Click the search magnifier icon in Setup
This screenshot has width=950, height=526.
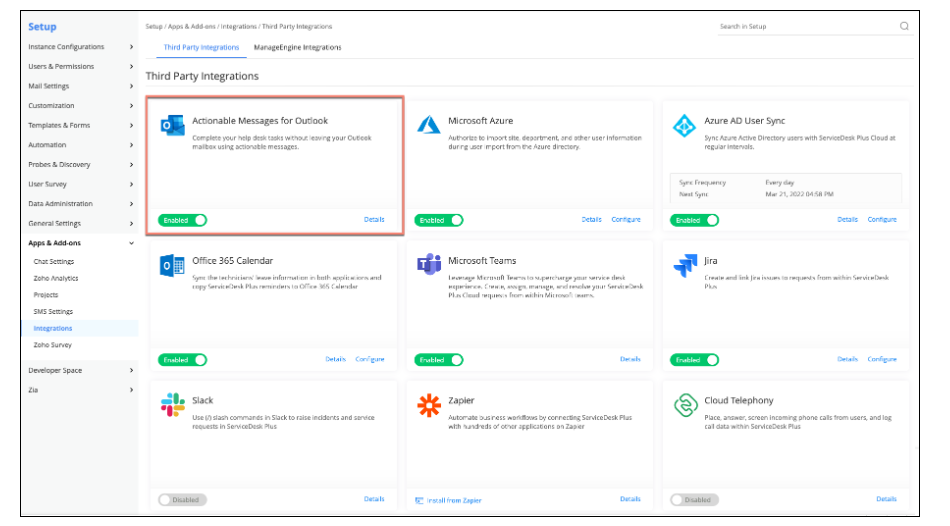tap(904, 26)
